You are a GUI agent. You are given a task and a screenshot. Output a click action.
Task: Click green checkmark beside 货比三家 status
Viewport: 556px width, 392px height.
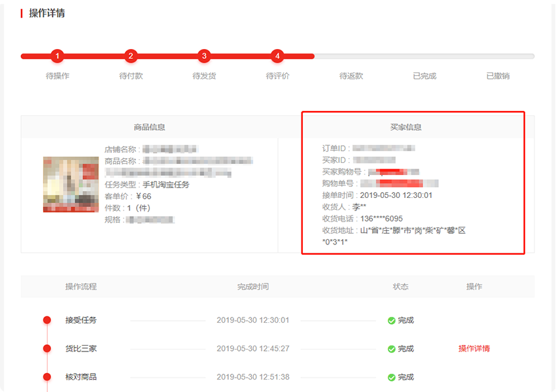coord(391,349)
